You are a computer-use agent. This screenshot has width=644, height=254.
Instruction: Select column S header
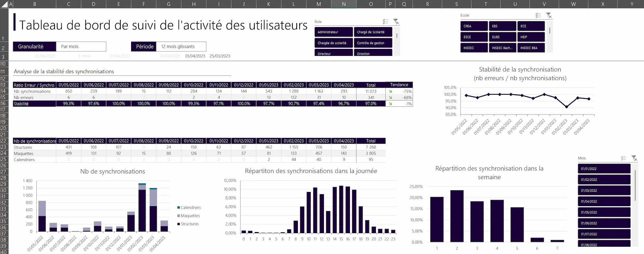[x=456, y=4]
